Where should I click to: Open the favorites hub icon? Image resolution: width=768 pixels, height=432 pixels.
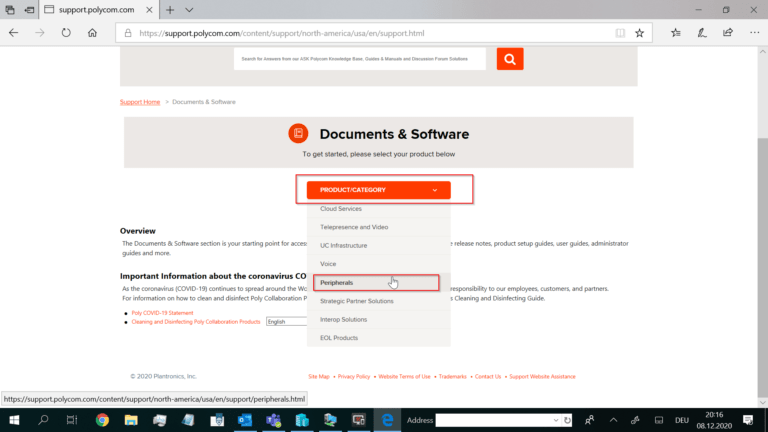[676, 33]
